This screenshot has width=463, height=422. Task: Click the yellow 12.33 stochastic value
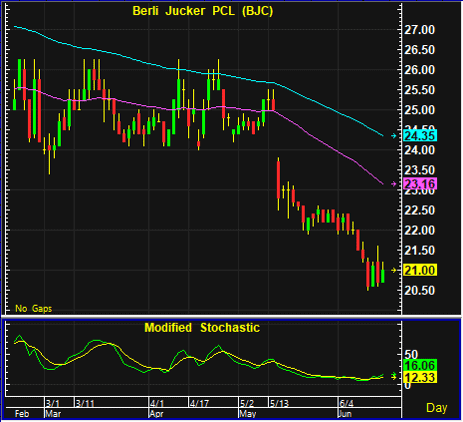[420, 377]
